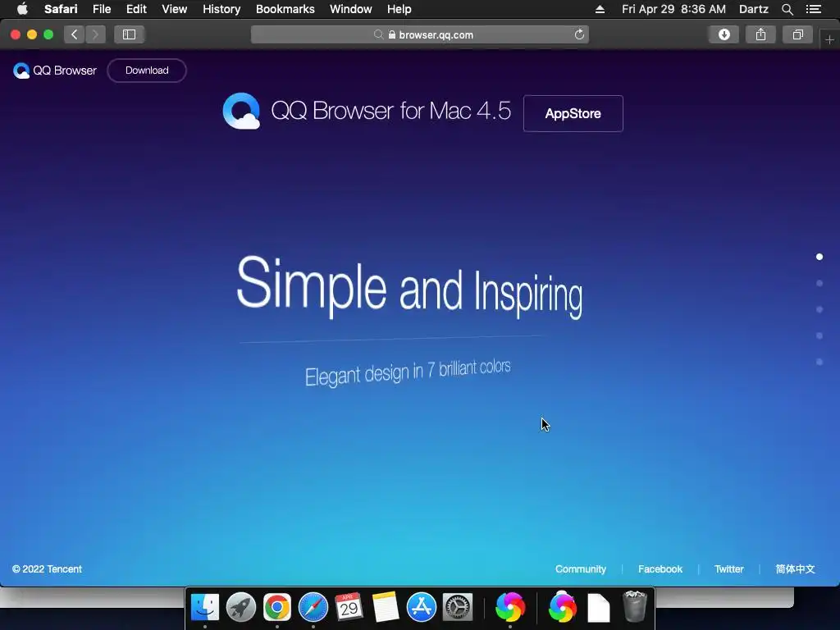Image resolution: width=840 pixels, height=630 pixels.
Task: Click the '© 2022 Tencent' footer text
Action: point(47,569)
